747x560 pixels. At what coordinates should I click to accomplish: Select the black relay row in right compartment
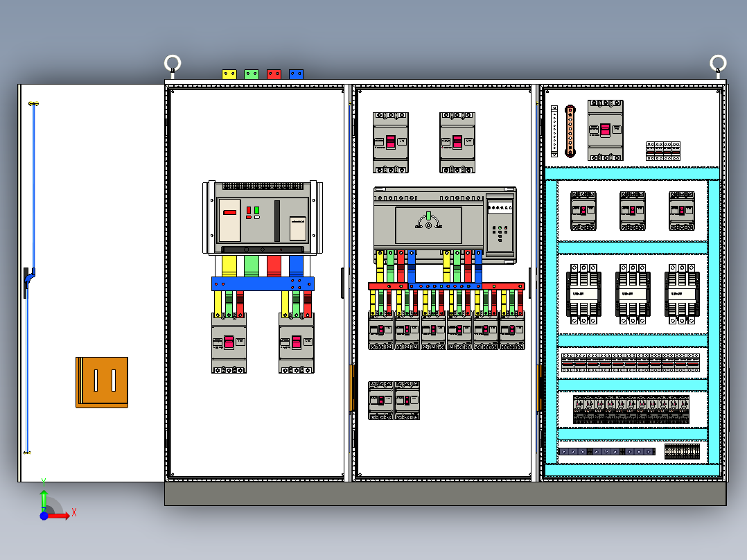(631, 410)
